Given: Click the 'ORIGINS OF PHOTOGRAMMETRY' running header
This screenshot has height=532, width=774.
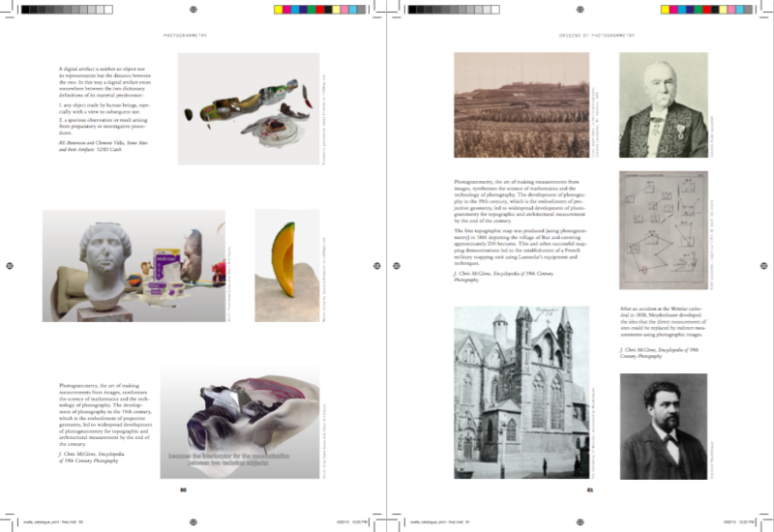Looking at the screenshot, I should [597, 36].
